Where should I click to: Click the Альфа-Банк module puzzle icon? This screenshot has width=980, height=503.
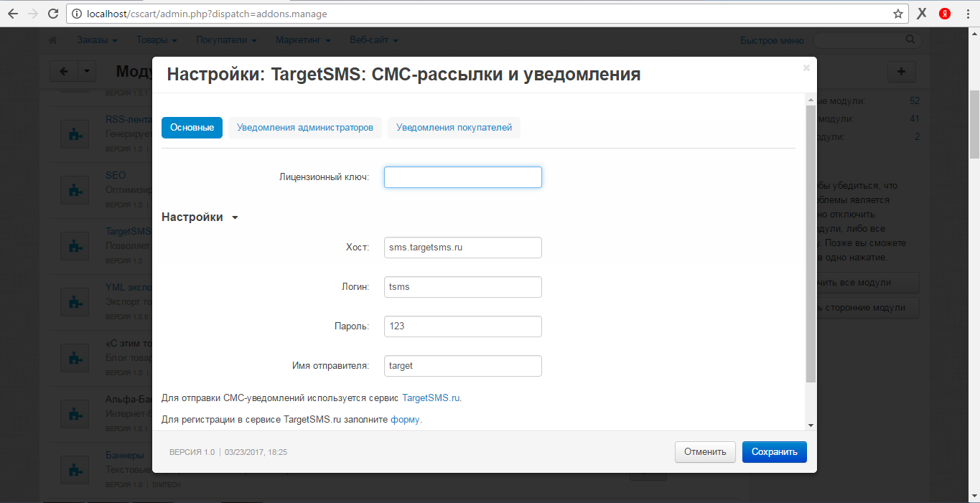coord(74,413)
